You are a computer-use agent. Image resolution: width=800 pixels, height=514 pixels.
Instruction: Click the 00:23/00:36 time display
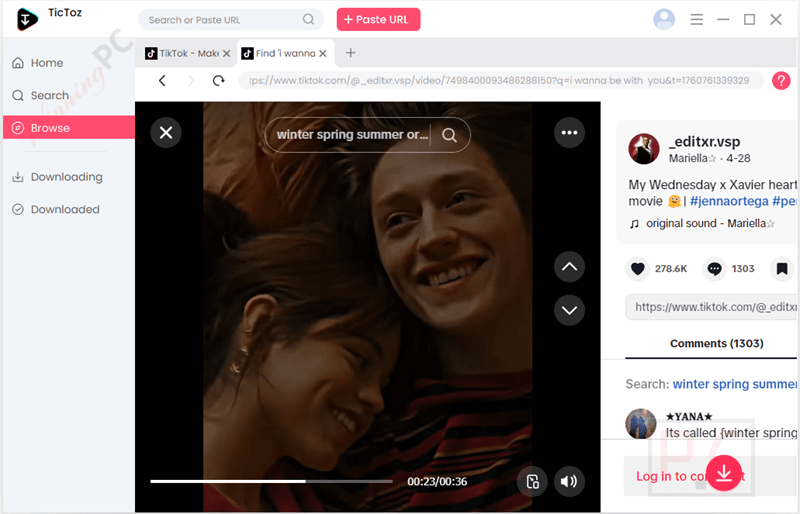(x=437, y=481)
